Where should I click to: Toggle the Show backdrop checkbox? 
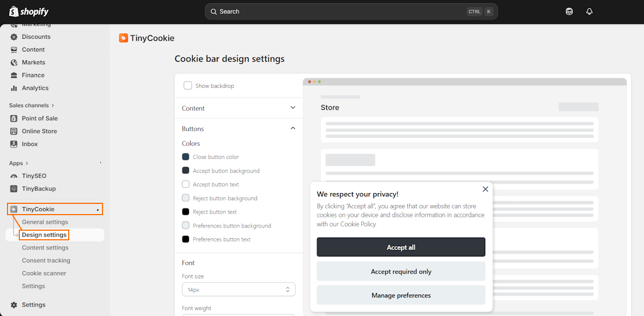point(188,85)
